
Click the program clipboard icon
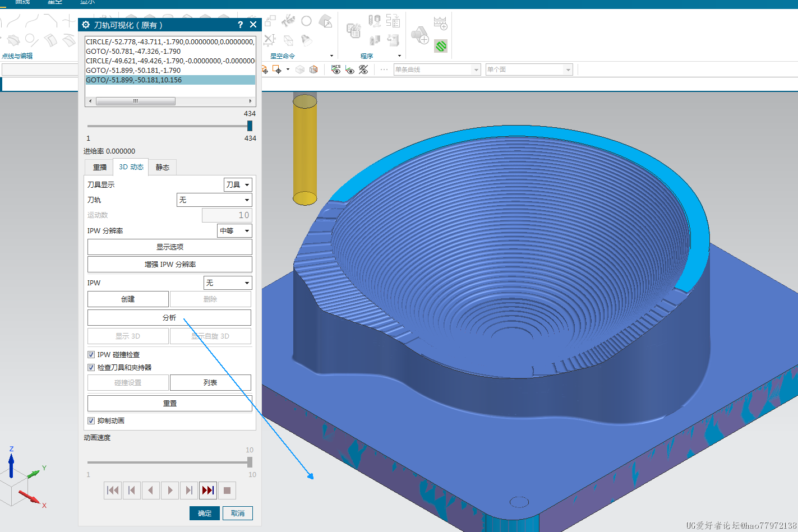coord(353,30)
